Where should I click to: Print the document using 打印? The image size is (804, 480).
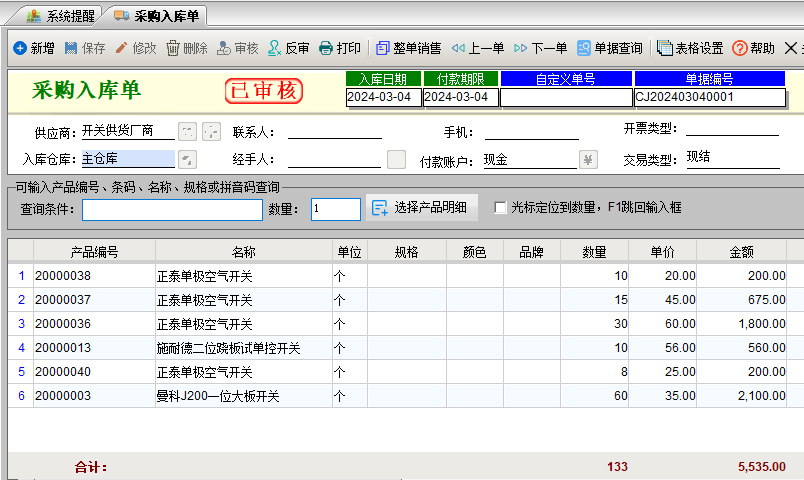click(x=339, y=48)
